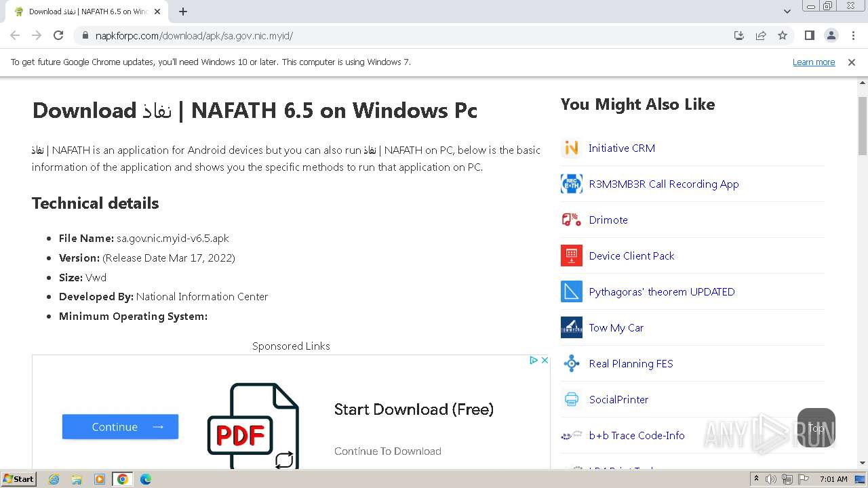Viewport: 868px width, 488px height.
Task: Jump to page top with Top button
Action: click(816, 428)
